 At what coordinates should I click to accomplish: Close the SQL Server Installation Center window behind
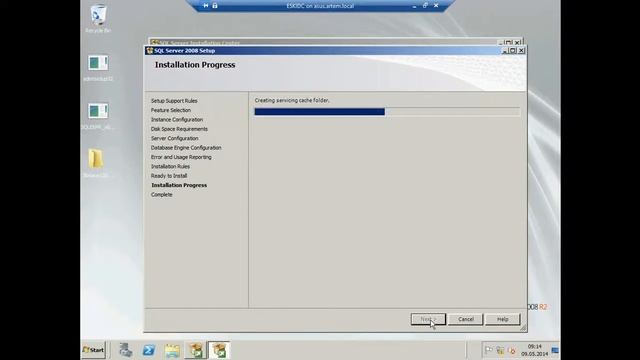coord(518,42)
